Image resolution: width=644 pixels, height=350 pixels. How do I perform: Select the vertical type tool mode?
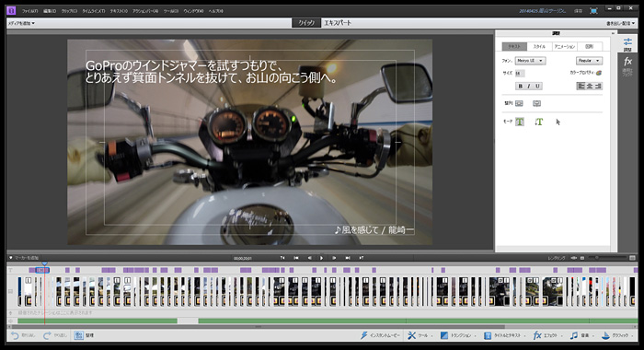pos(538,122)
